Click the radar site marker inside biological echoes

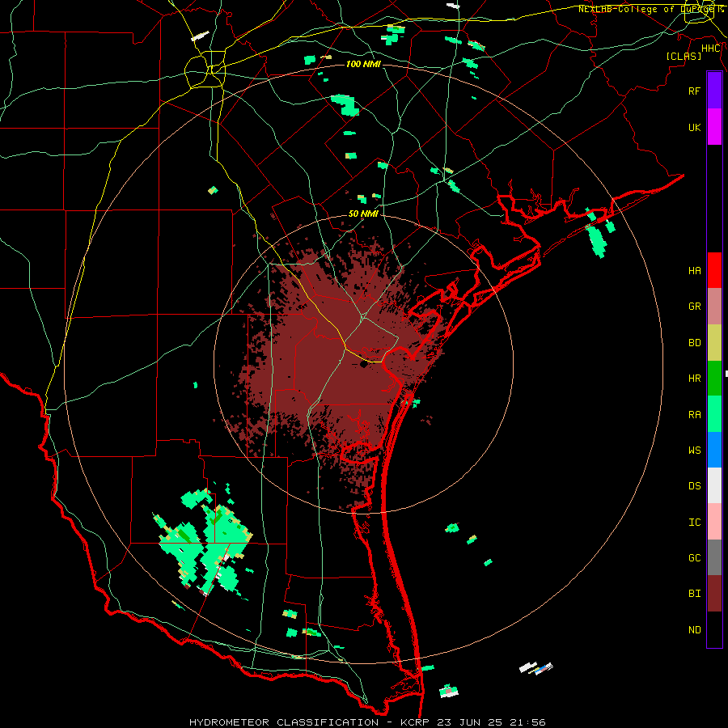pyautogui.click(x=363, y=365)
